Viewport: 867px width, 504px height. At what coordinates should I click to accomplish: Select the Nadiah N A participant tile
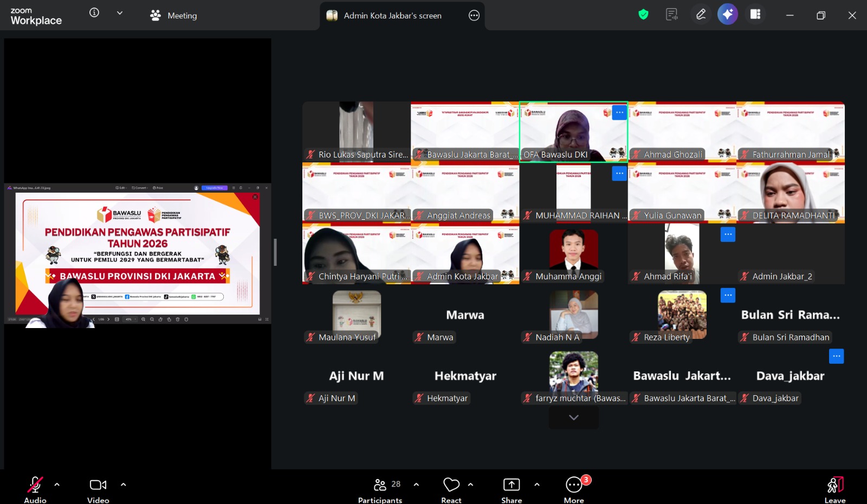574,315
